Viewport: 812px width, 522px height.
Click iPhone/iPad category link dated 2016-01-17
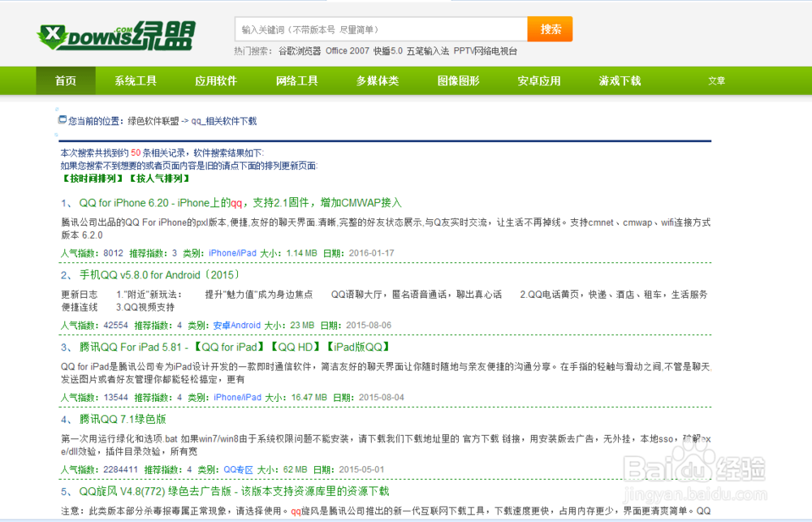[232, 253]
